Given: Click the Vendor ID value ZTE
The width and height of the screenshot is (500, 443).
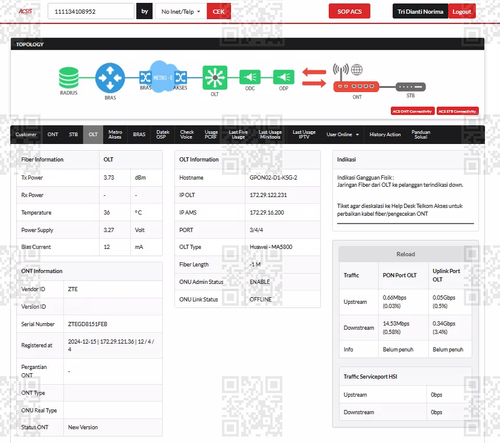Looking at the screenshot, I should pos(73,289).
